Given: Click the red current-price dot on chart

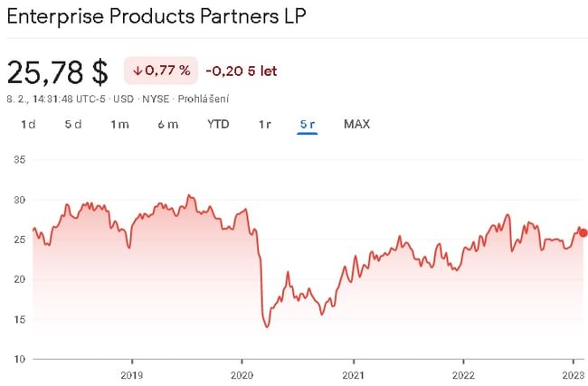Looking at the screenshot, I should click(x=583, y=233).
